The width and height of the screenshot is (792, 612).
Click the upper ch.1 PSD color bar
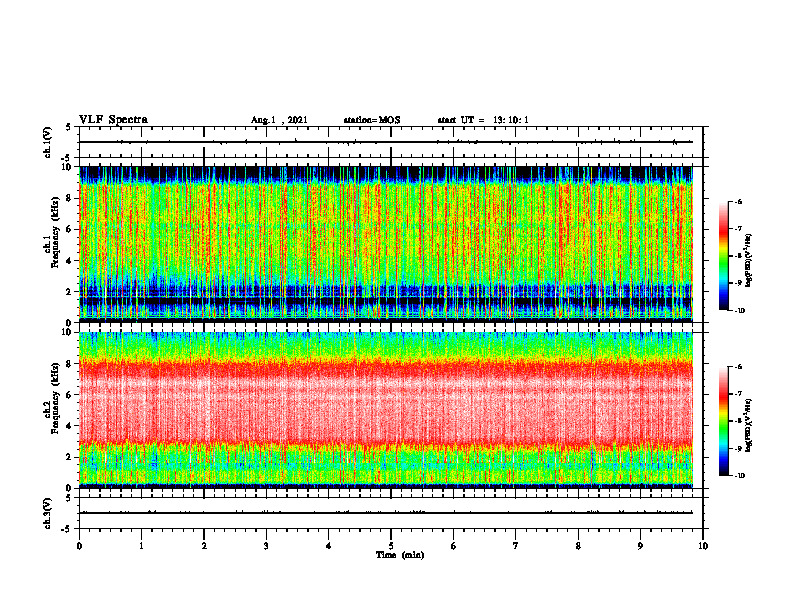(723, 256)
